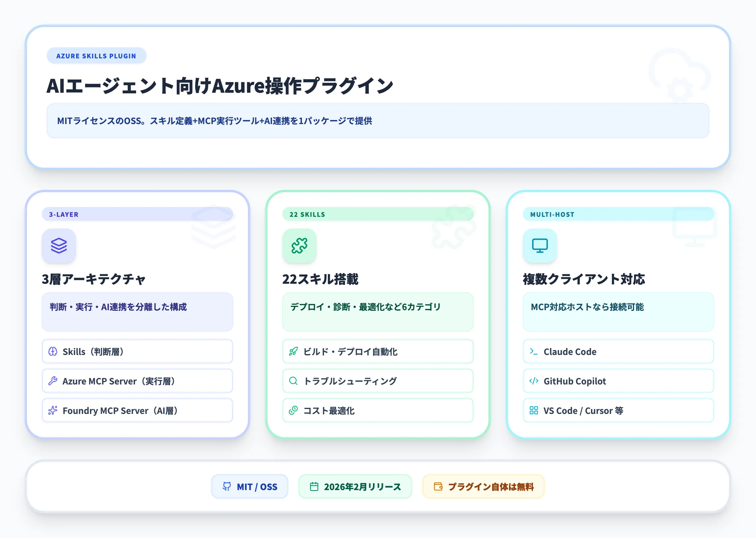756x538 pixels.
Task: Click the grid icon beside VS Code / Cursor 等
Action: (534, 411)
